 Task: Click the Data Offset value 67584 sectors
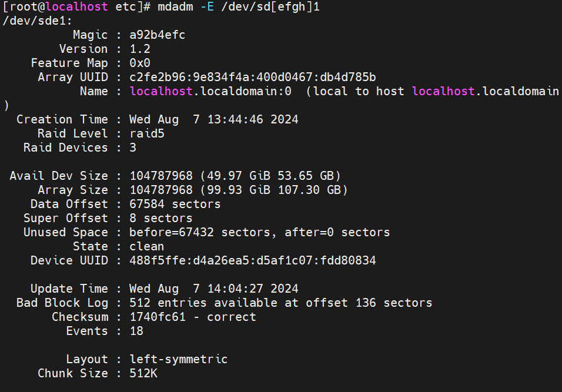(175, 204)
